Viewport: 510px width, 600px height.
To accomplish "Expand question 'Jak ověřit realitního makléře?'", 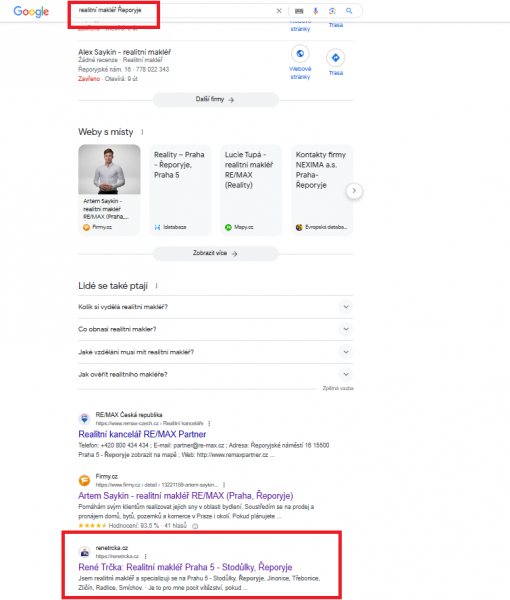I will click(x=216, y=375).
